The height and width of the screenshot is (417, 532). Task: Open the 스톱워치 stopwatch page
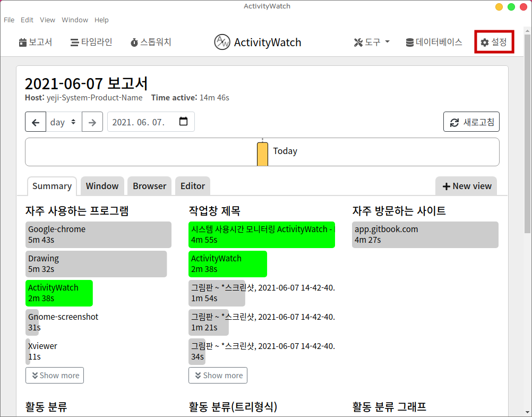coord(151,42)
